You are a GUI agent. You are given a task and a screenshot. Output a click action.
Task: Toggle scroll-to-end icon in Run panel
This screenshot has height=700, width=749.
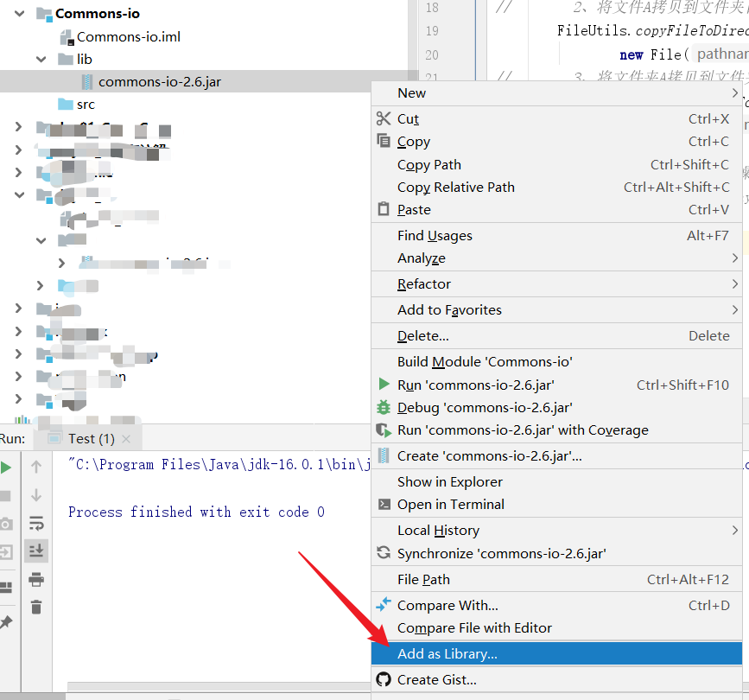coord(36,550)
